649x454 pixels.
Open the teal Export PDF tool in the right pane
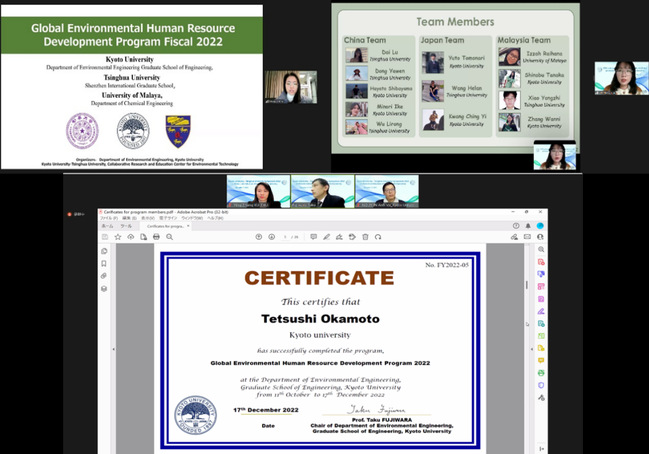pos(541,324)
